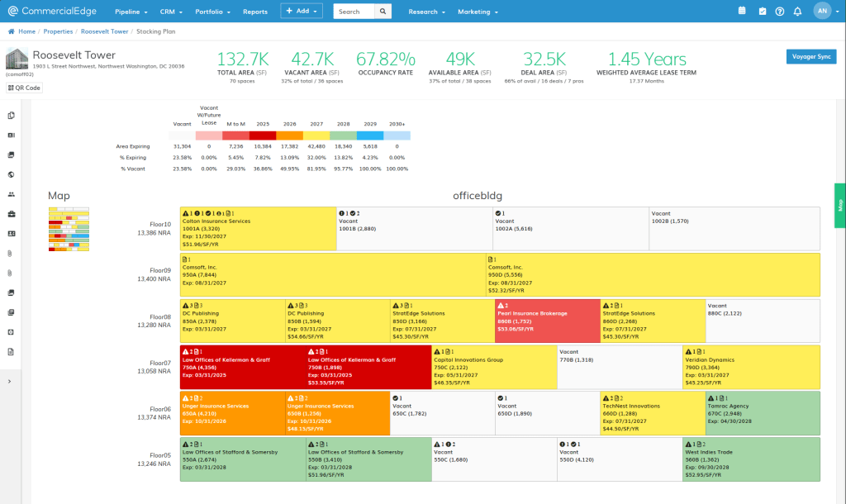The image size is (846, 504).
Task: Click the Voyager Sync button
Action: pyautogui.click(x=811, y=57)
